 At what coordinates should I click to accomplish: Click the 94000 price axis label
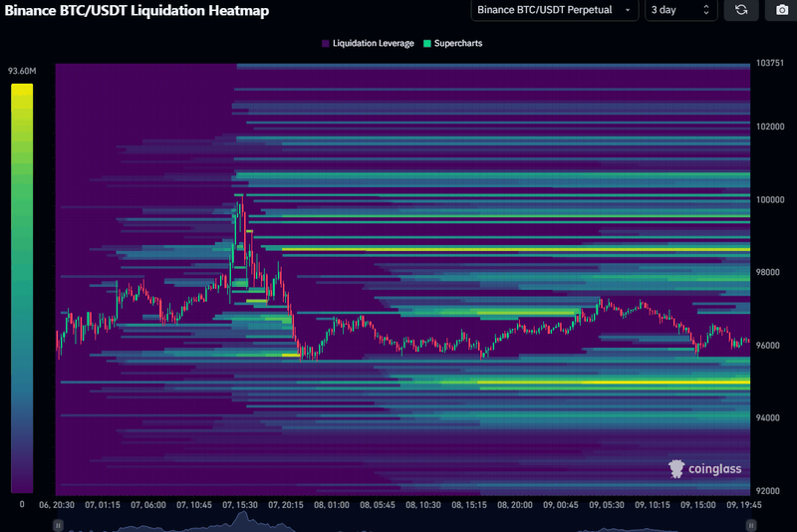pyautogui.click(x=767, y=417)
